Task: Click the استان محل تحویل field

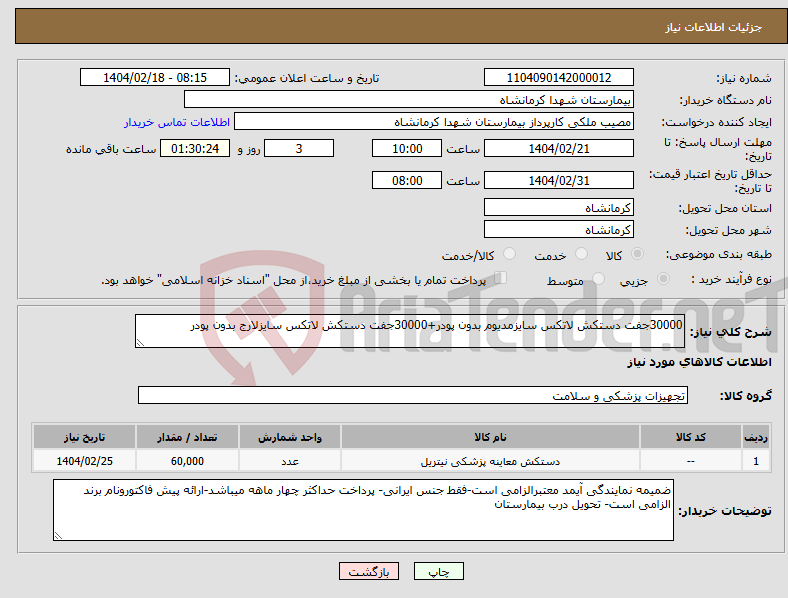Action: click(x=558, y=207)
